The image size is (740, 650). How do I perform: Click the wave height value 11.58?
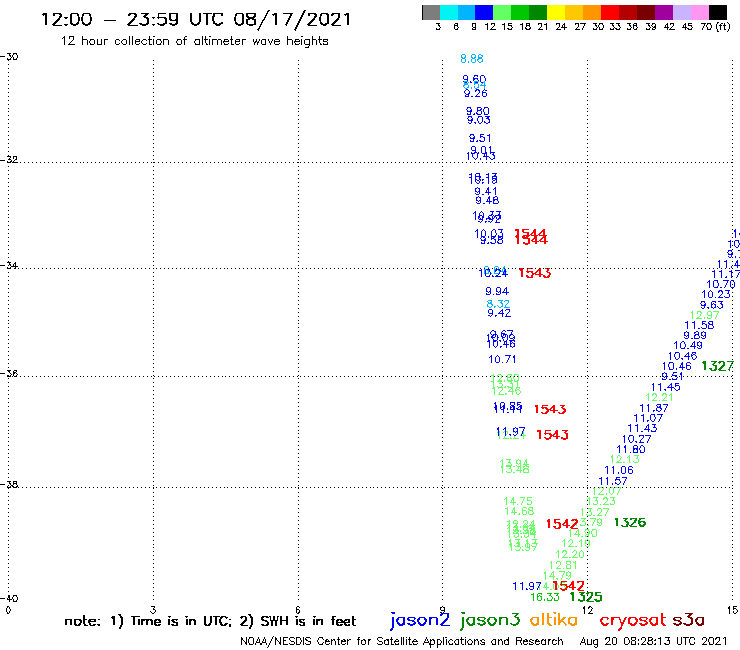[x=699, y=325]
